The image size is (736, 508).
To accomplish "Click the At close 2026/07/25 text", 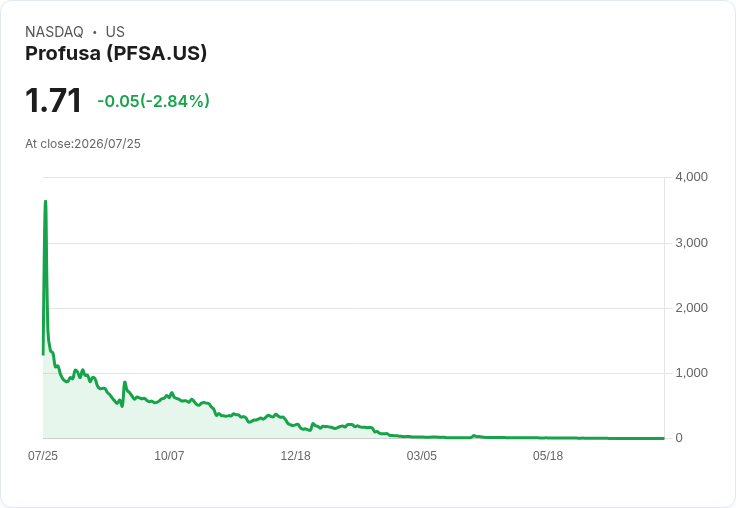I will [x=83, y=144].
